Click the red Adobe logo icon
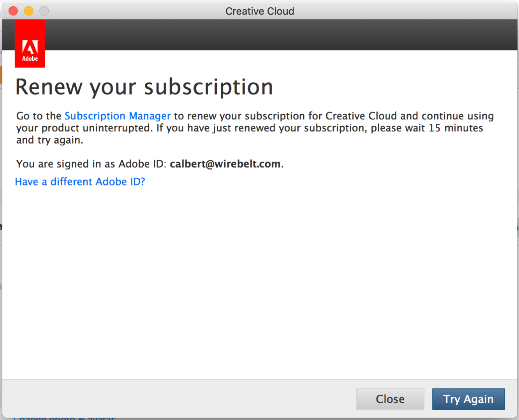This screenshot has height=420, width=519. coord(30,44)
